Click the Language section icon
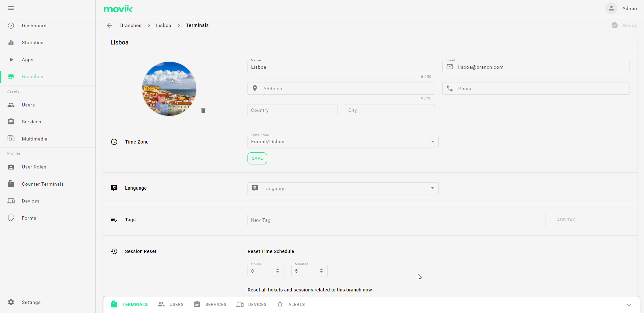The image size is (644, 313). [x=114, y=188]
